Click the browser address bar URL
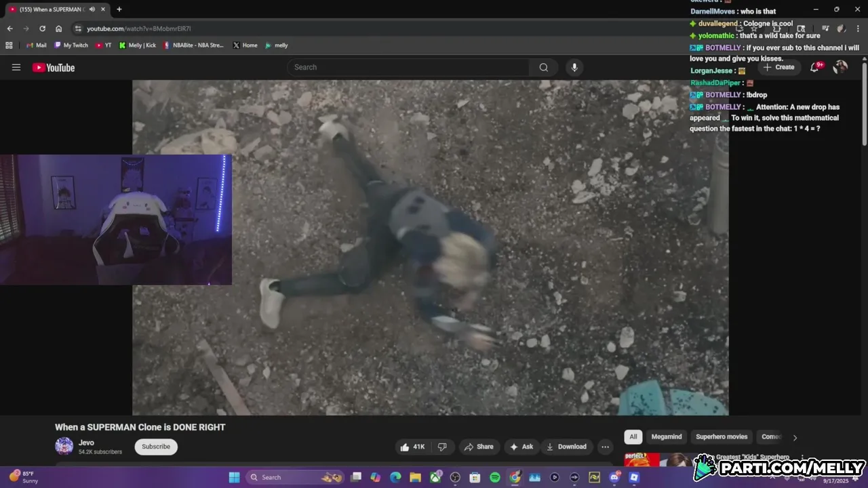This screenshot has height=488, width=868. 139,28
